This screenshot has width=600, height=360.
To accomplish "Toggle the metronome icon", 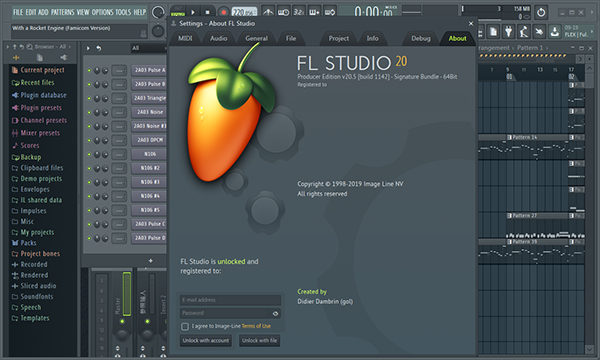I will click(268, 12).
